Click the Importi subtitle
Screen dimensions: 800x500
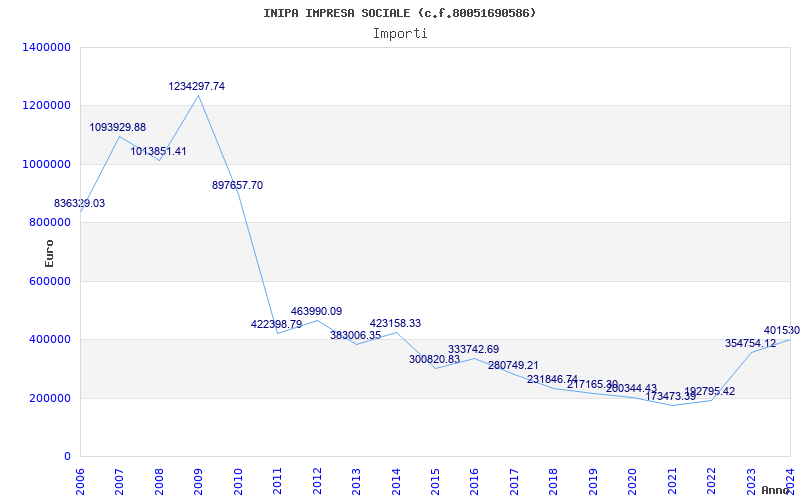point(400,34)
